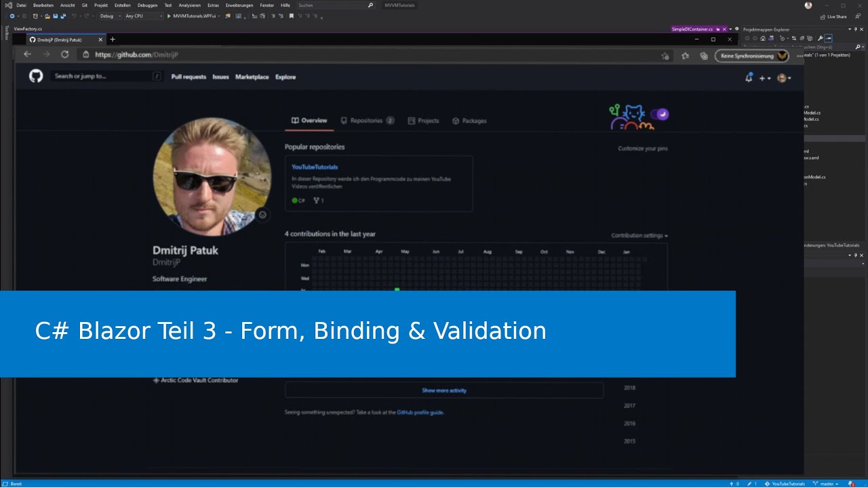Open the GitHub profile guide link
This screenshot has width=868, height=488.
420,412
